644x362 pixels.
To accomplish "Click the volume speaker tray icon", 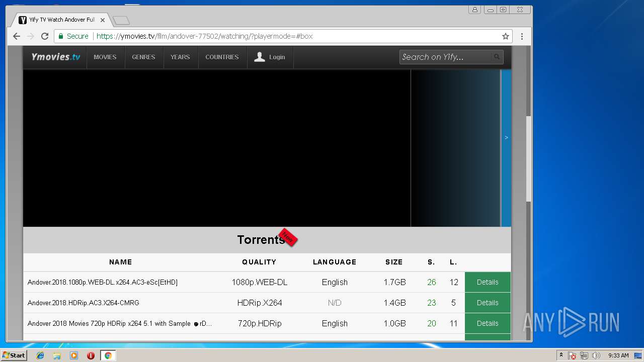I will point(596,355).
